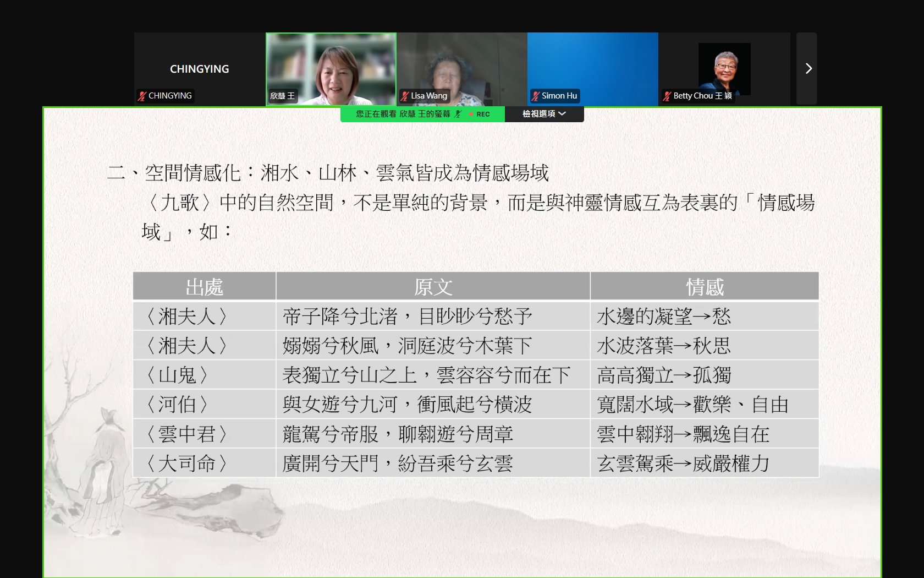Screen dimensions: 924x578
Task: Click the '出處' table header
Action: [x=205, y=287]
